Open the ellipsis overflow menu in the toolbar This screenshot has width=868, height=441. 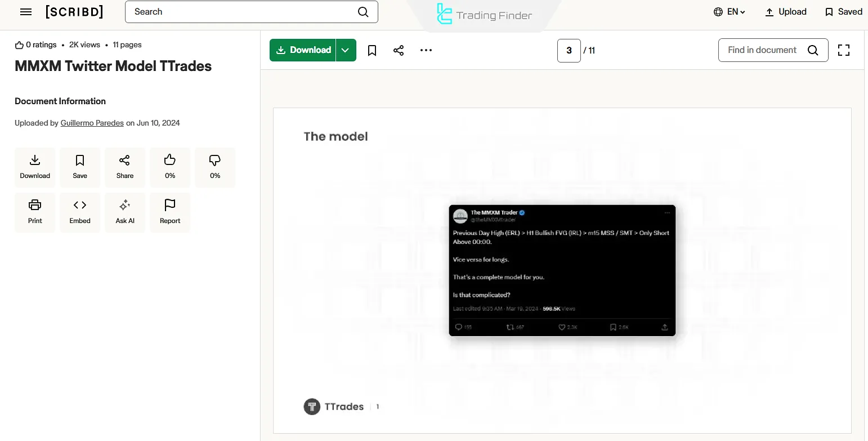click(426, 50)
